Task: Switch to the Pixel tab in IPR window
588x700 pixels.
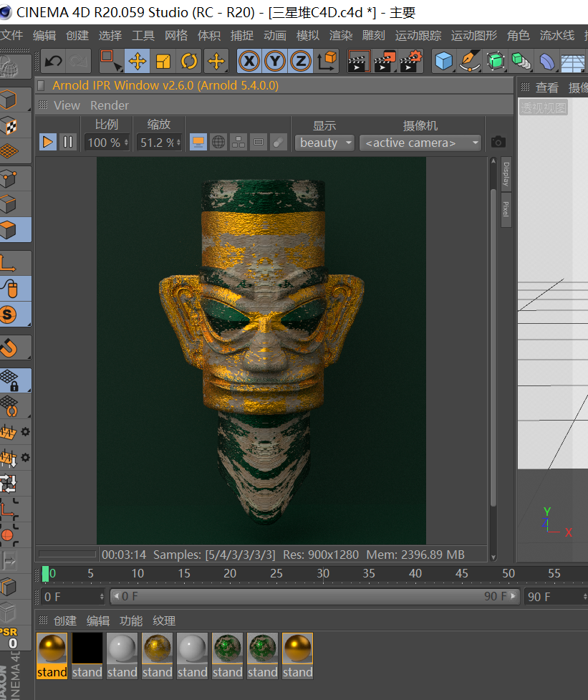Action: tap(506, 209)
